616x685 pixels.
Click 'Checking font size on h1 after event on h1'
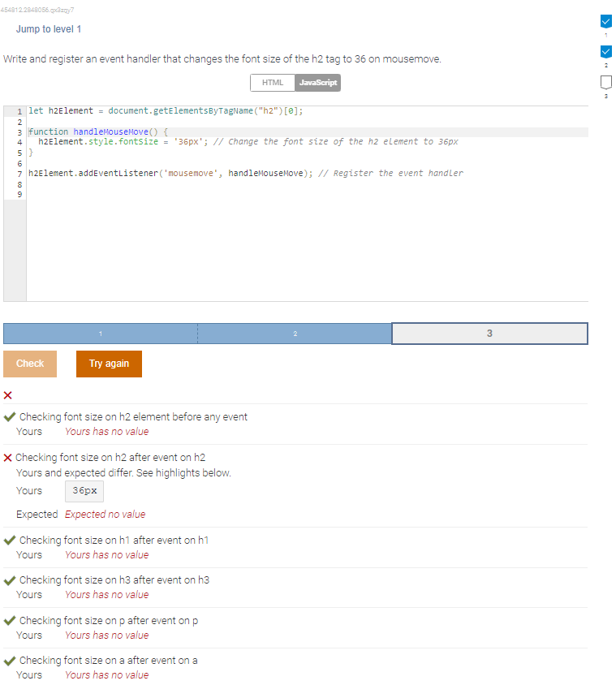[x=114, y=541]
